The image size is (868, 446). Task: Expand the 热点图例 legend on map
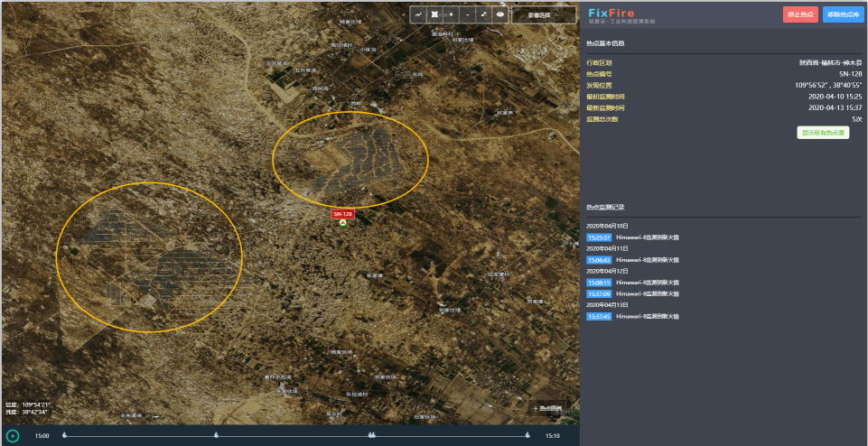[x=546, y=408]
